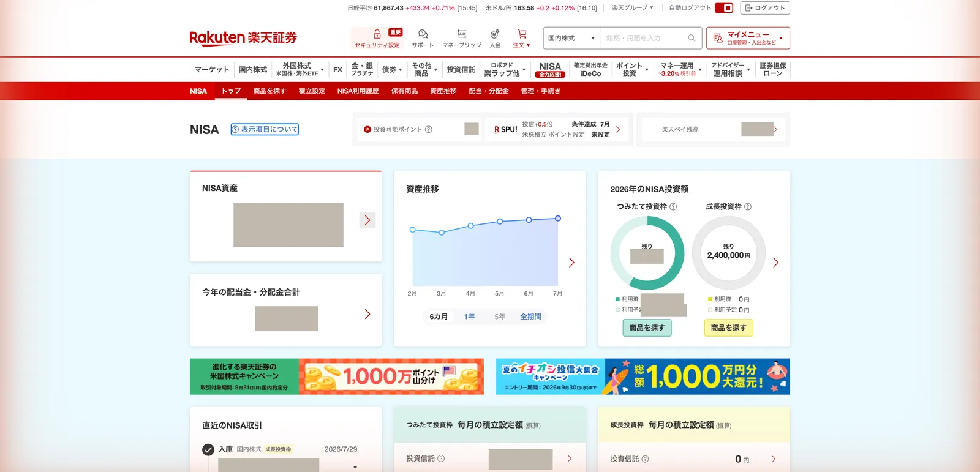This screenshot has height=472, width=980.
Task: Open the security settings lock icon
Action: coord(377,34)
